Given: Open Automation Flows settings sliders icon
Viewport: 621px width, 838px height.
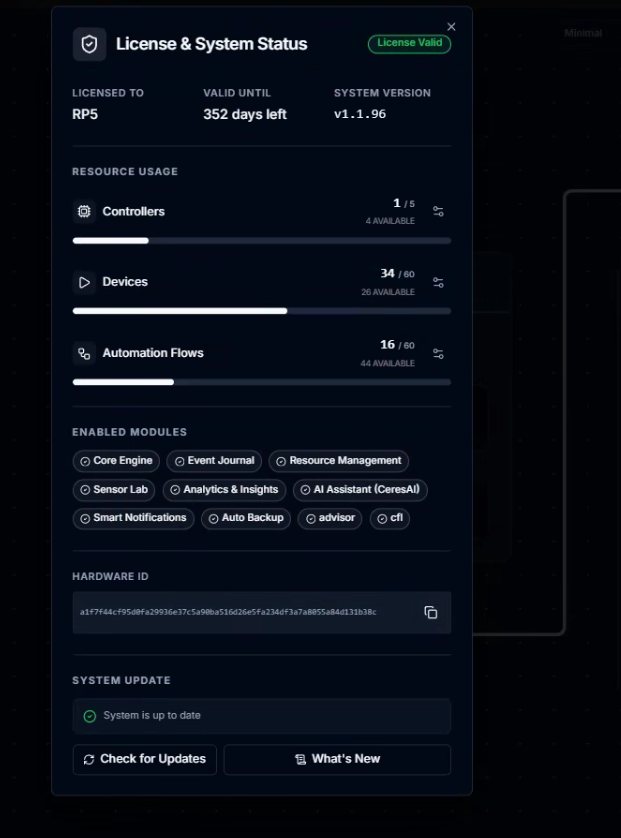Looking at the screenshot, I should pyautogui.click(x=438, y=354).
